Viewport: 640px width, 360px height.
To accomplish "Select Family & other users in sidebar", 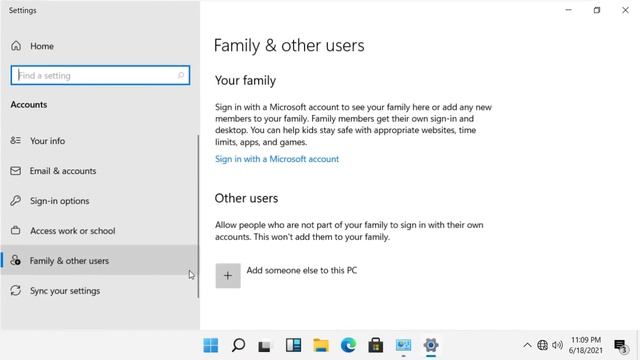I will (100, 260).
